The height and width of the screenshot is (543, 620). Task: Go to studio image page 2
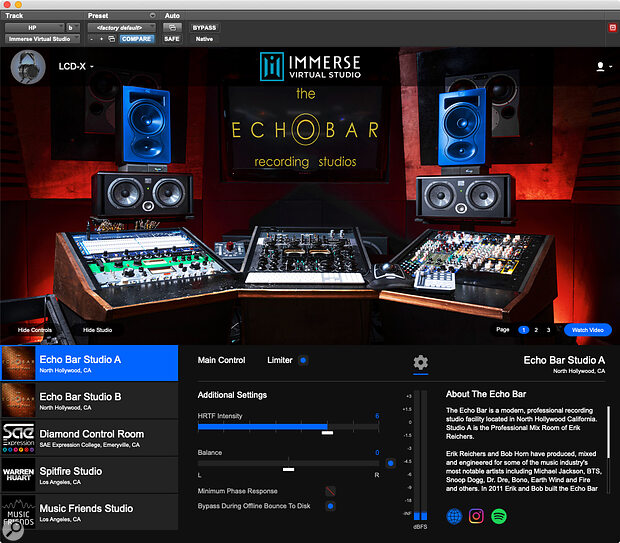[536, 330]
